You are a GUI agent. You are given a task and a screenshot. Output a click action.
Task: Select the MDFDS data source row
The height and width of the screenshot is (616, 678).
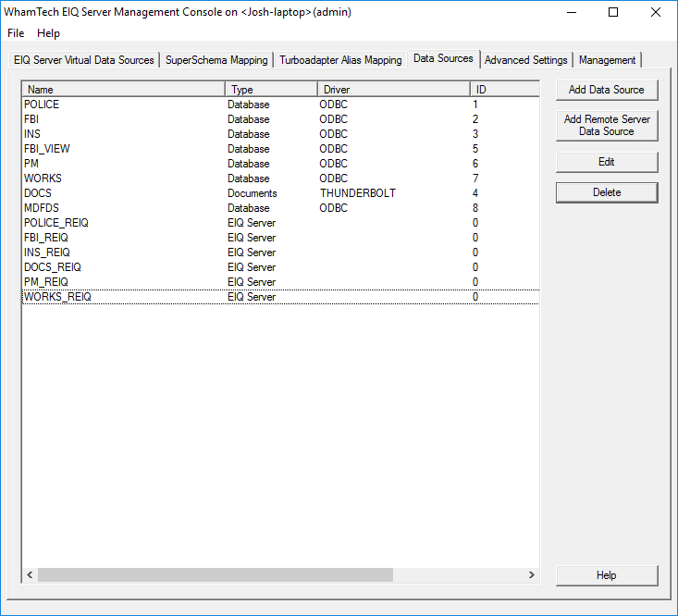[x=280, y=208]
